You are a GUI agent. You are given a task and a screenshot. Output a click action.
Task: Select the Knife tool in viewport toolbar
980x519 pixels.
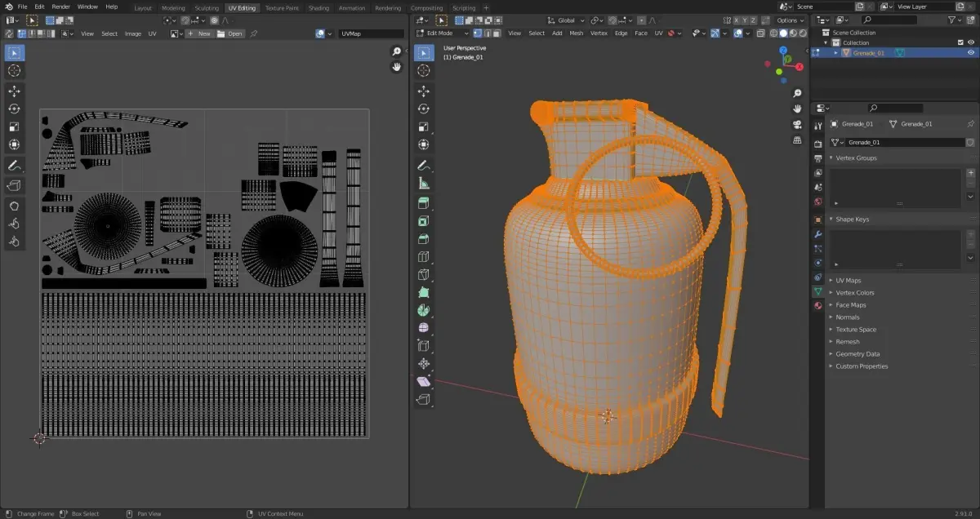click(424, 275)
